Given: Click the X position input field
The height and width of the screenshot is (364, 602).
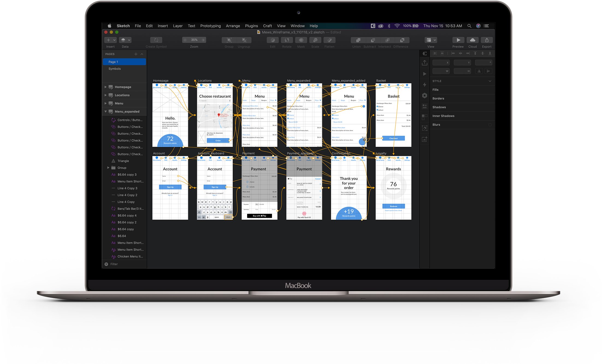Looking at the screenshot, I should point(441,63).
